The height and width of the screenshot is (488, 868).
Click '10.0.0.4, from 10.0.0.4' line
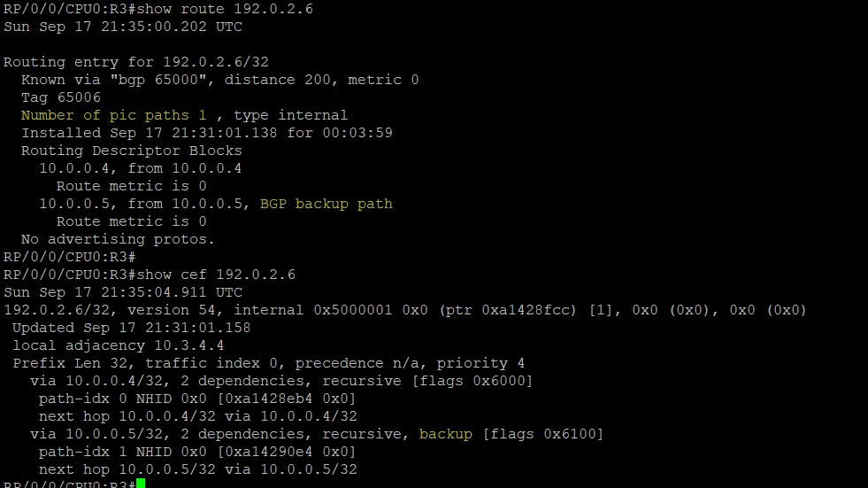click(x=140, y=168)
